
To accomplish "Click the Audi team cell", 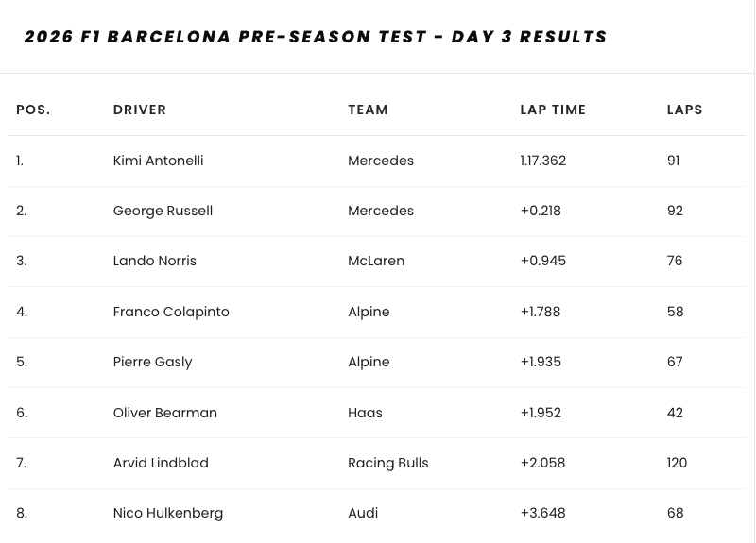I will click(x=363, y=513).
